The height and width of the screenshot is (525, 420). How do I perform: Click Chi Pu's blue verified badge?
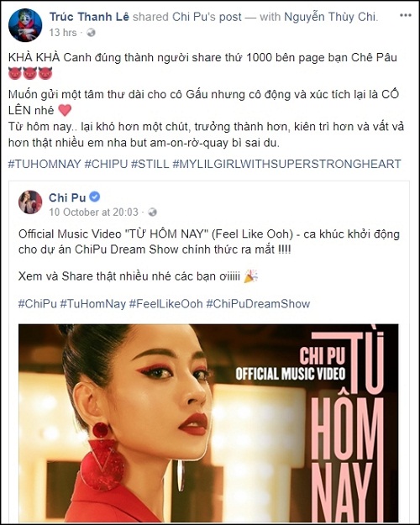pyautogui.click(x=95, y=197)
